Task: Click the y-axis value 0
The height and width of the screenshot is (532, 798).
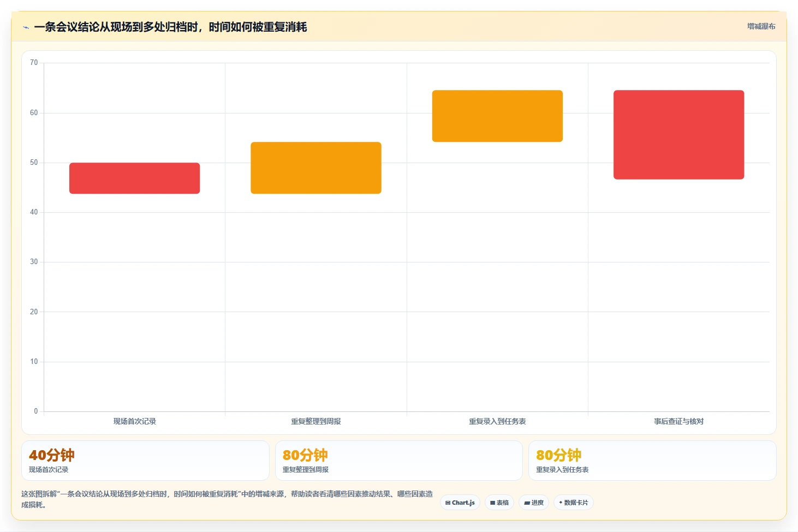Action: [x=36, y=411]
